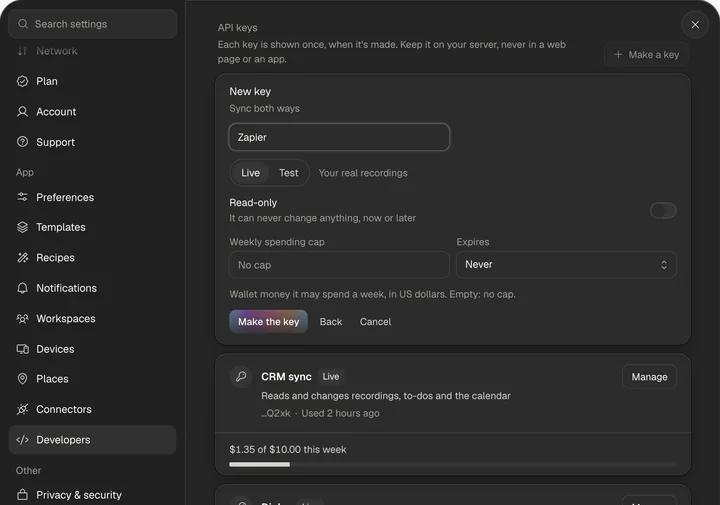This screenshot has height=505, width=720.
Task: Click the search magnifier icon
Action: click(x=22, y=24)
